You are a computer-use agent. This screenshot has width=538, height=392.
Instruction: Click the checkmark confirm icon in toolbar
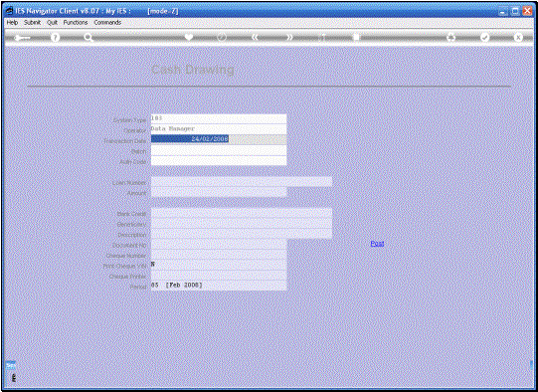484,37
